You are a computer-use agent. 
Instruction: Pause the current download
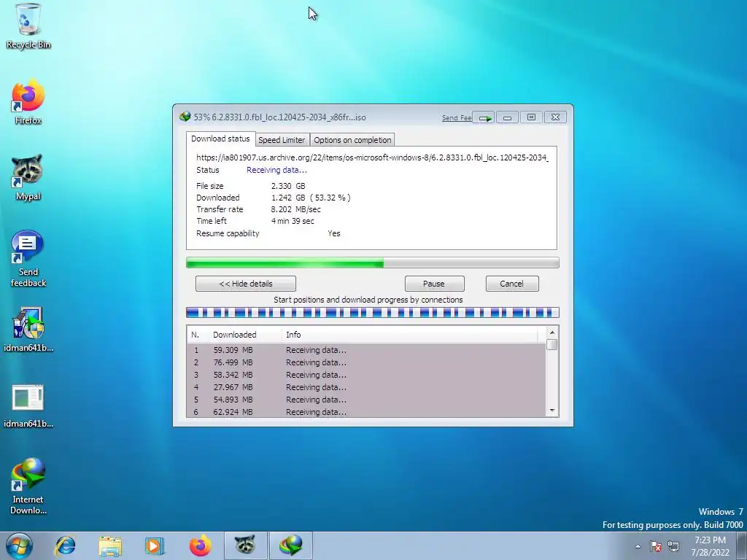[x=434, y=284]
